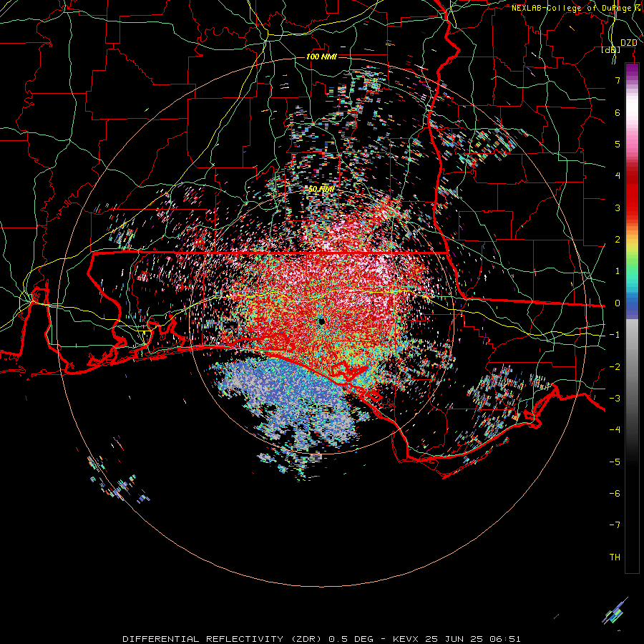
Task: Click the 3 tick label on color scale
Action: point(618,208)
